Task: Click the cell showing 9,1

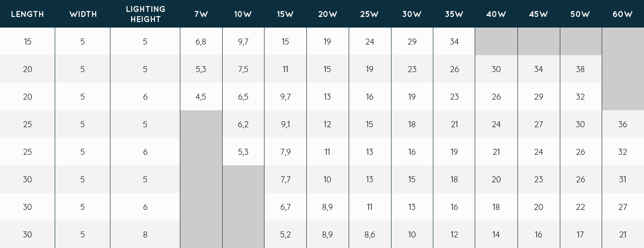Action: pyautogui.click(x=285, y=124)
